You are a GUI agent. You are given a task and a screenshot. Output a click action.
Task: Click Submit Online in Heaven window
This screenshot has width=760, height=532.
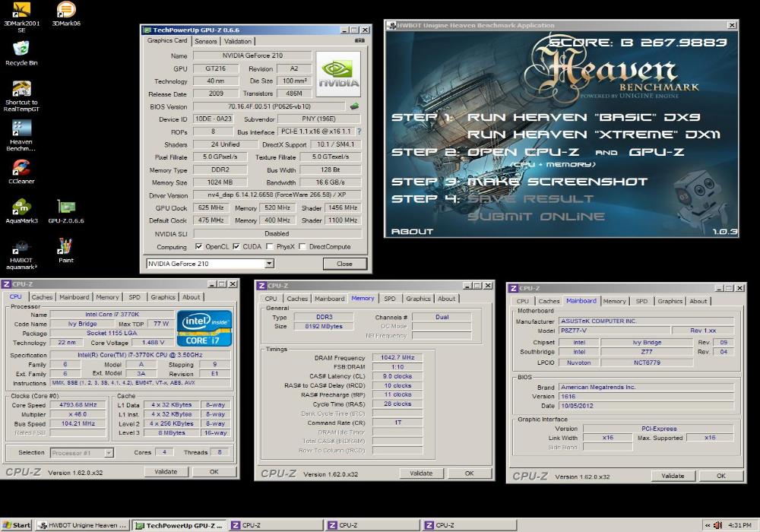(x=536, y=217)
